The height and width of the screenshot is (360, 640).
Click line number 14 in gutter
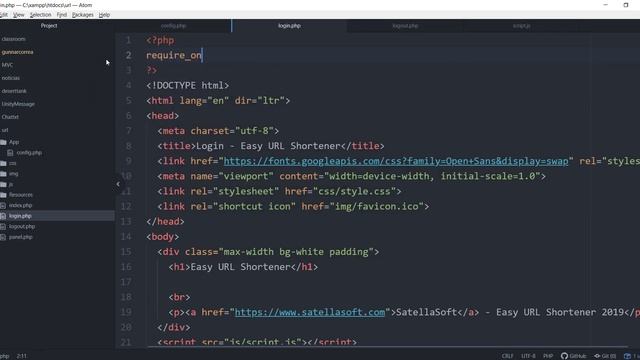point(126,237)
